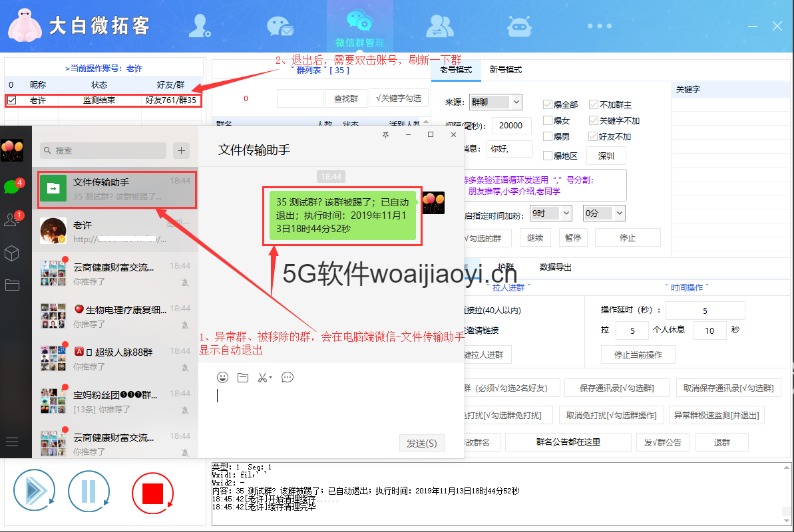
Task: Click the interval field showing 20000
Action: (x=511, y=126)
